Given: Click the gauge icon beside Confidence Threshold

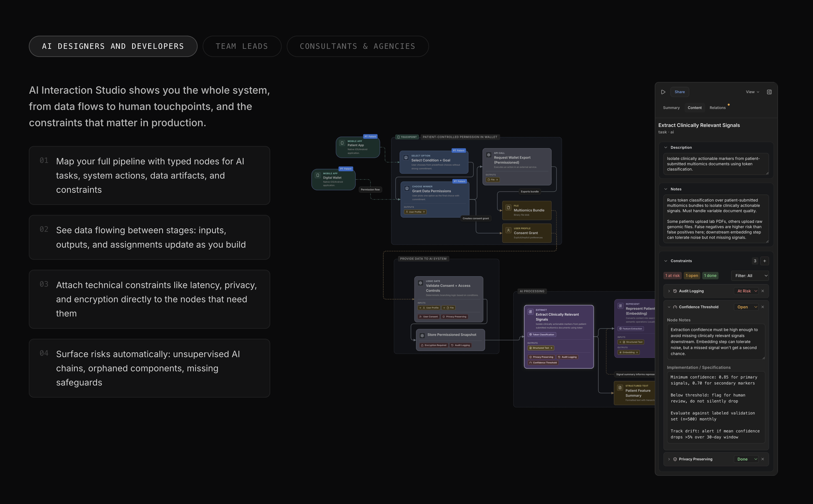Looking at the screenshot, I should pos(675,307).
